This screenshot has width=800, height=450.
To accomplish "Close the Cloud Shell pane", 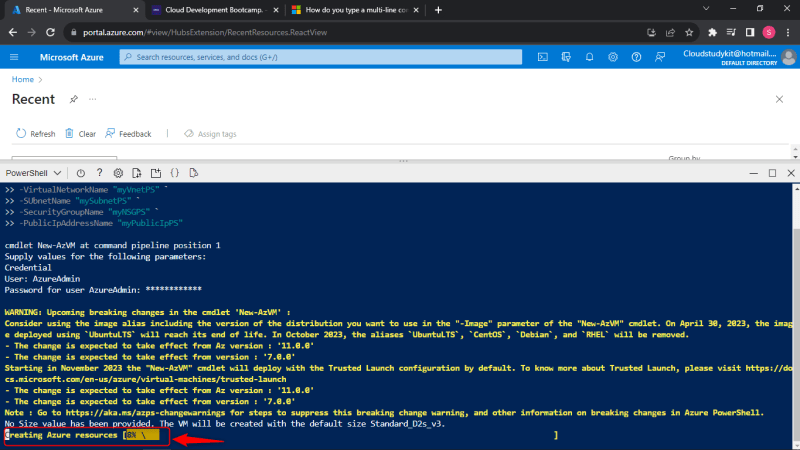I will (791, 173).
